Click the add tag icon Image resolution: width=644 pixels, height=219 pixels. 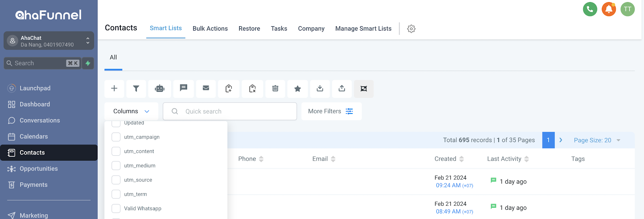229,89
